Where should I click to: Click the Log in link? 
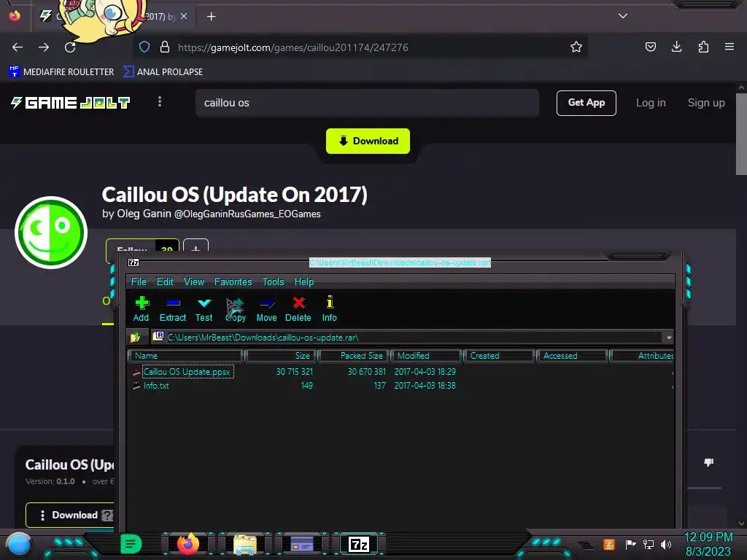click(x=651, y=103)
